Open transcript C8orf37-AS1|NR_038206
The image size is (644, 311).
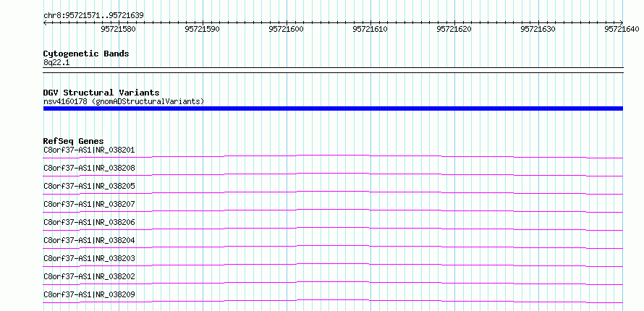pyautogui.click(x=89, y=222)
